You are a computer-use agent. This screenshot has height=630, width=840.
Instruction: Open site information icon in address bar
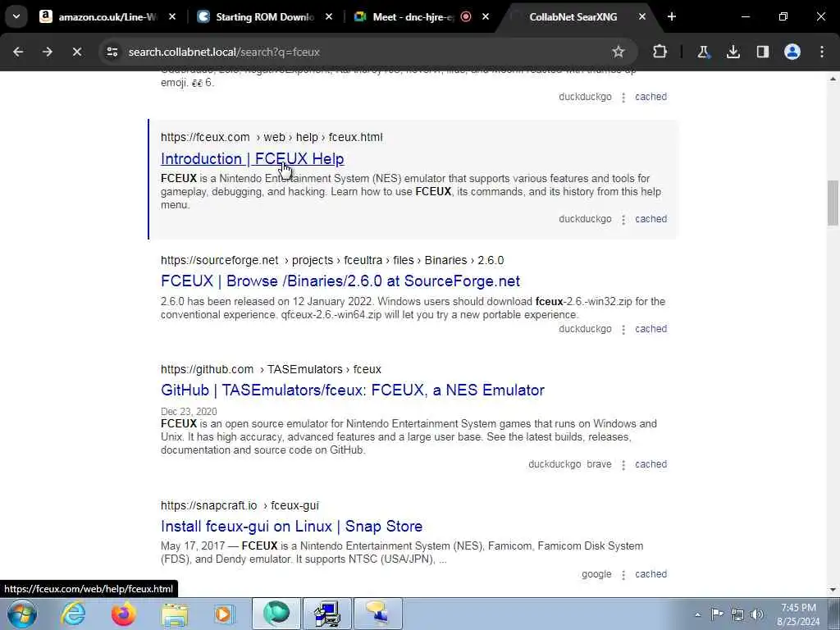click(x=112, y=52)
